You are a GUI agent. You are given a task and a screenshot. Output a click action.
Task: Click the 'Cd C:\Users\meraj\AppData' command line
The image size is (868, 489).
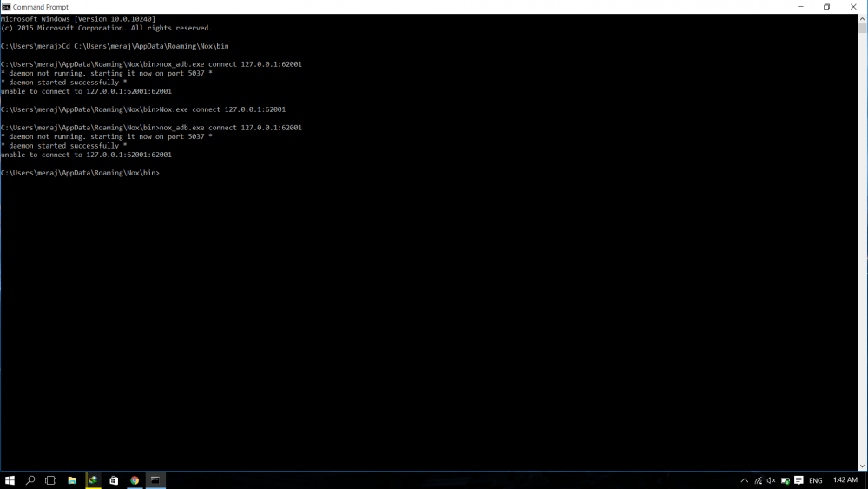coord(115,46)
